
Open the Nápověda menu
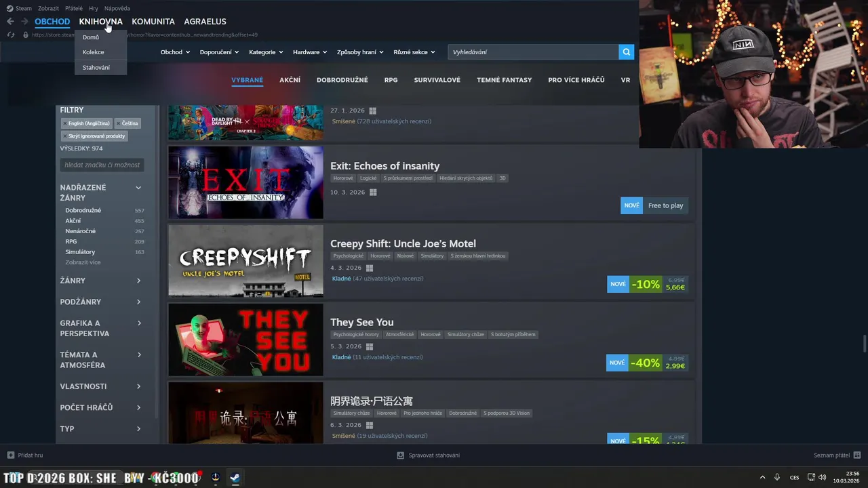[117, 8]
